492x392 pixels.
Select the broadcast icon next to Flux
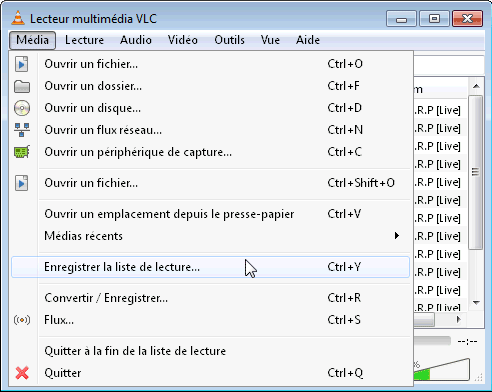pos(22,320)
